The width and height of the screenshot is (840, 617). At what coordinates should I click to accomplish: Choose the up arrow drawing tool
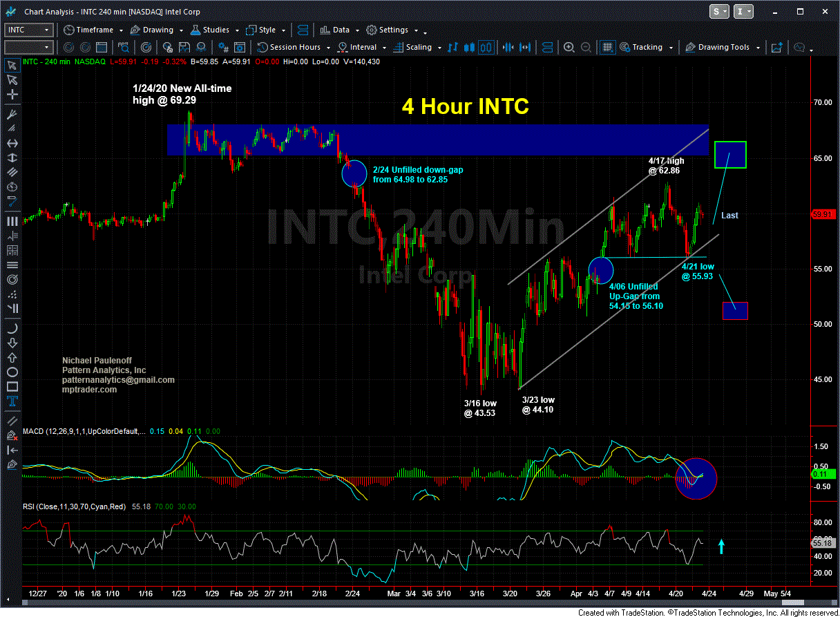[x=12, y=358]
